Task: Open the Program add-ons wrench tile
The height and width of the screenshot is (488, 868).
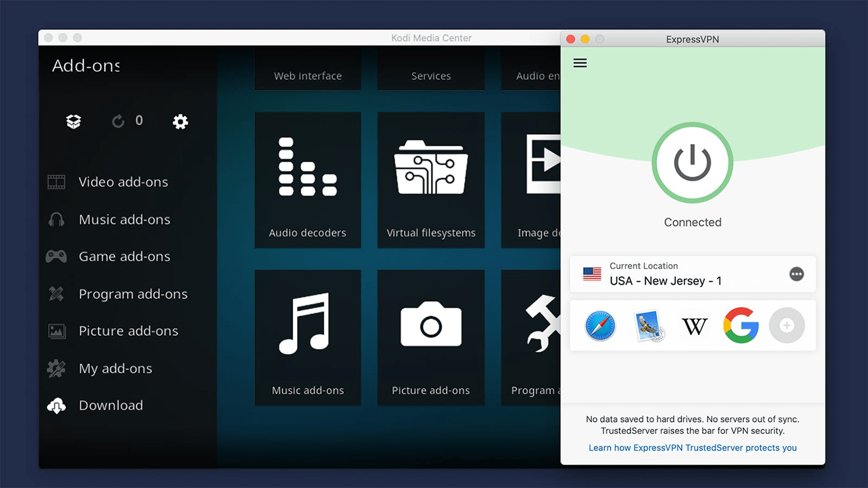Action: click(531, 337)
